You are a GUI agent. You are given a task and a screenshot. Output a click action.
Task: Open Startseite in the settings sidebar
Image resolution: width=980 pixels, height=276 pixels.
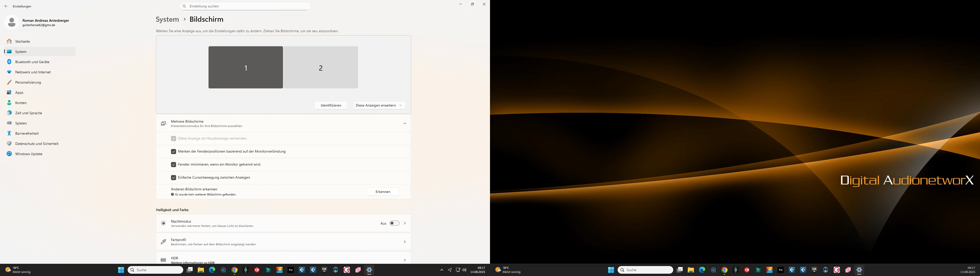point(40,41)
